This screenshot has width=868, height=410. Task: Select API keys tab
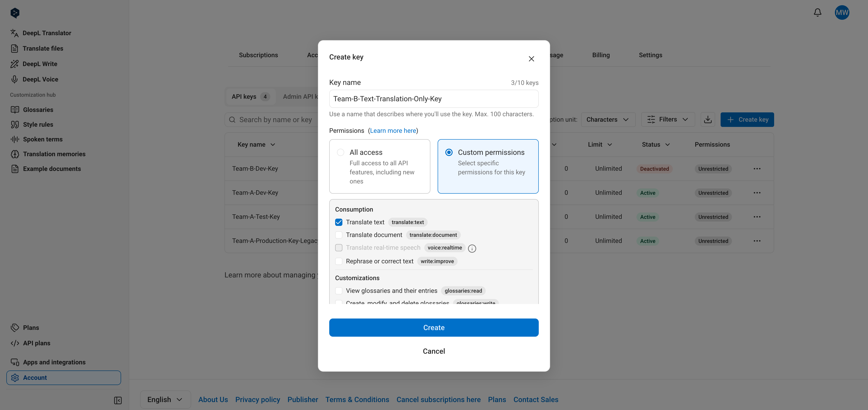click(250, 96)
